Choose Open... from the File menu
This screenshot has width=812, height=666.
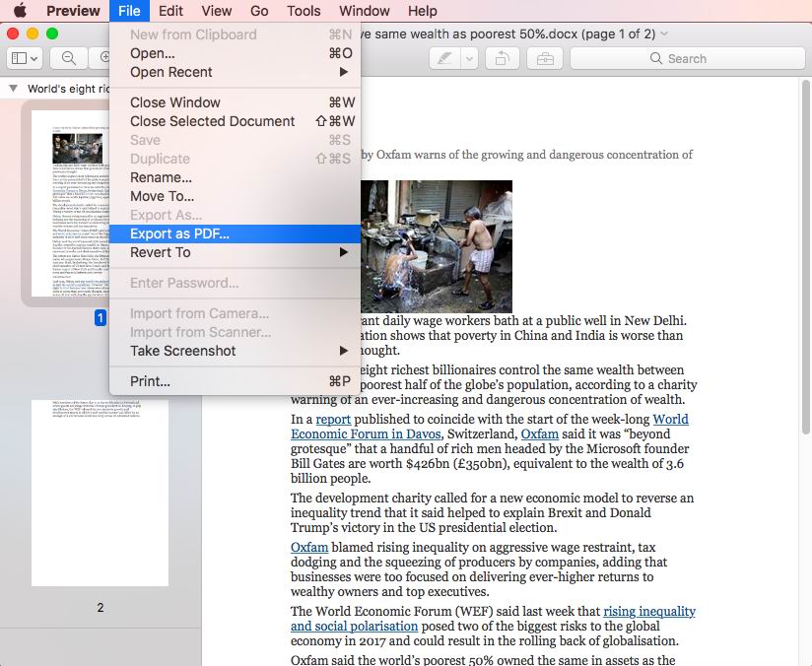pyautogui.click(x=236, y=53)
